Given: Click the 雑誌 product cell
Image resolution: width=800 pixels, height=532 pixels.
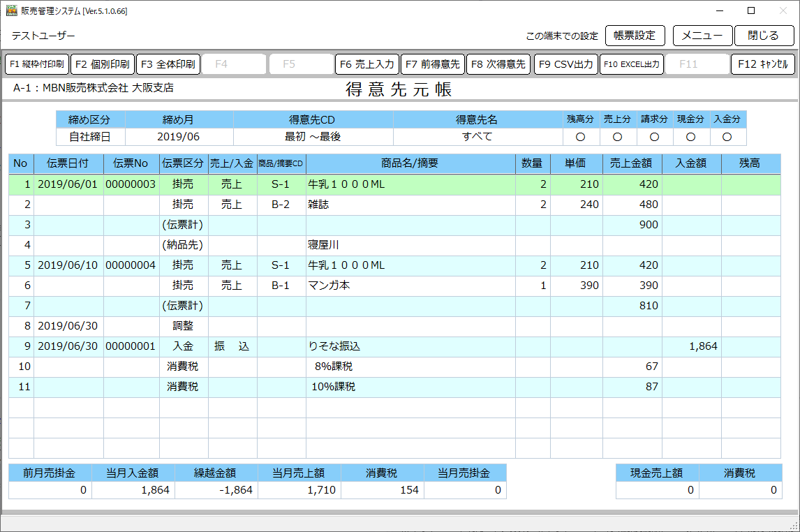Looking at the screenshot, I should point(410,205).
